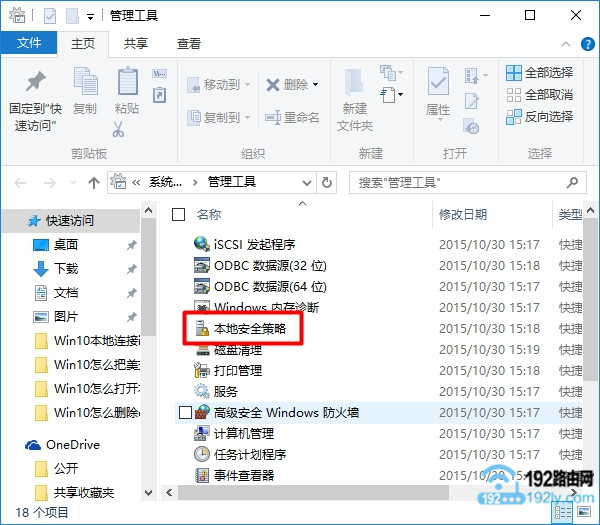The height and width of the screenshot is (525, 600).
Task: Click the 任务计划程序 clock icon
Action: [x=202, y=454]
